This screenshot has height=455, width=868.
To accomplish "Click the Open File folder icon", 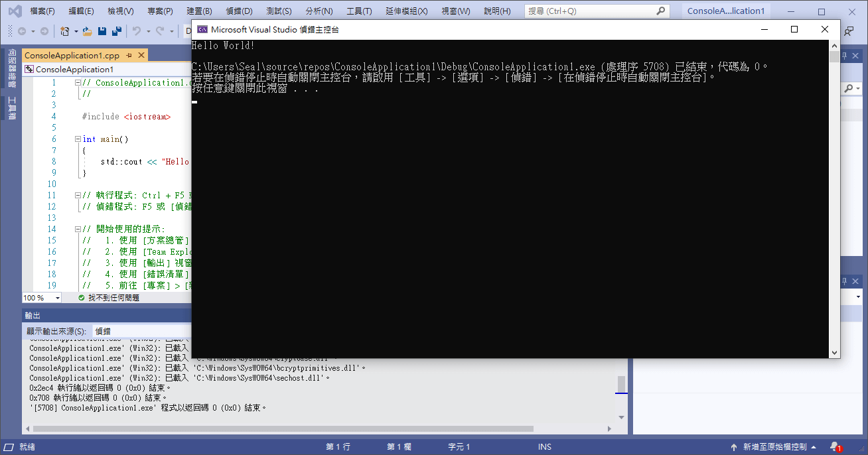I will pos(87,31).
